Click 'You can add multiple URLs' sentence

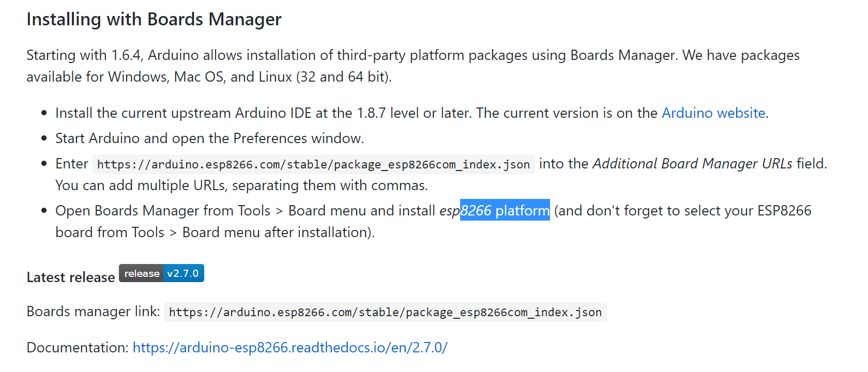[x=241, y=185]
